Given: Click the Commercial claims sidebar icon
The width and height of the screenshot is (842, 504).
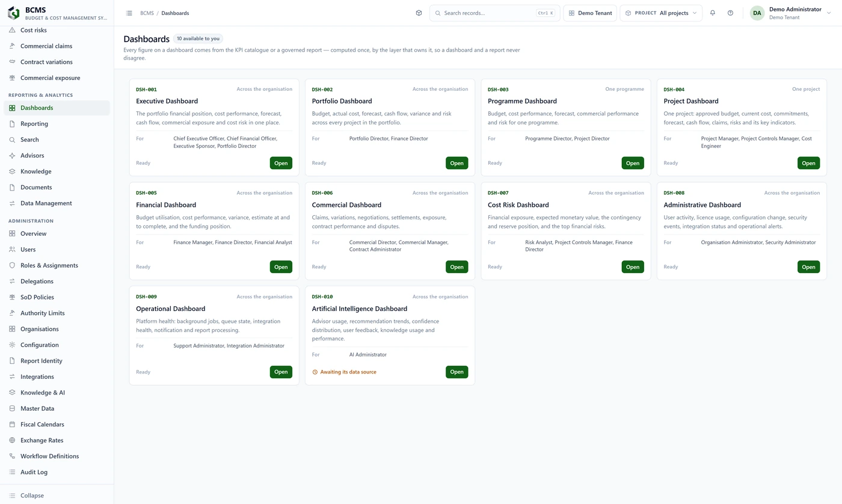Looking at the screenshot, I should 12,46.
